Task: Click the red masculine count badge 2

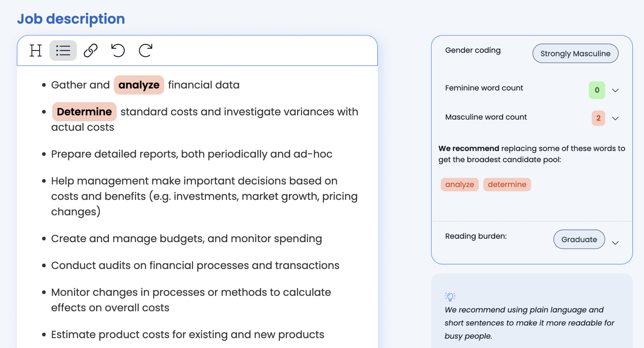Action: [x=598, y=118]
